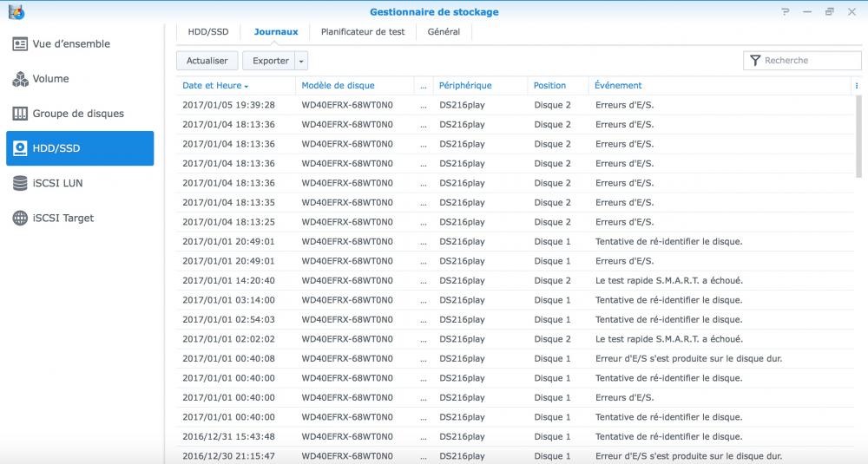Sort by Date et Heure column
This screenshot has width=868, height=464.
[236, 86]
